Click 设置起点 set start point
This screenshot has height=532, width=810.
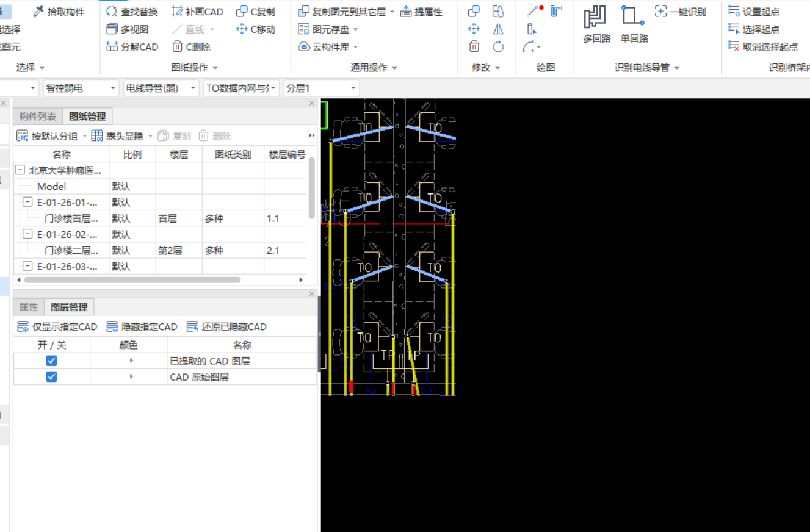click(754, 12)
